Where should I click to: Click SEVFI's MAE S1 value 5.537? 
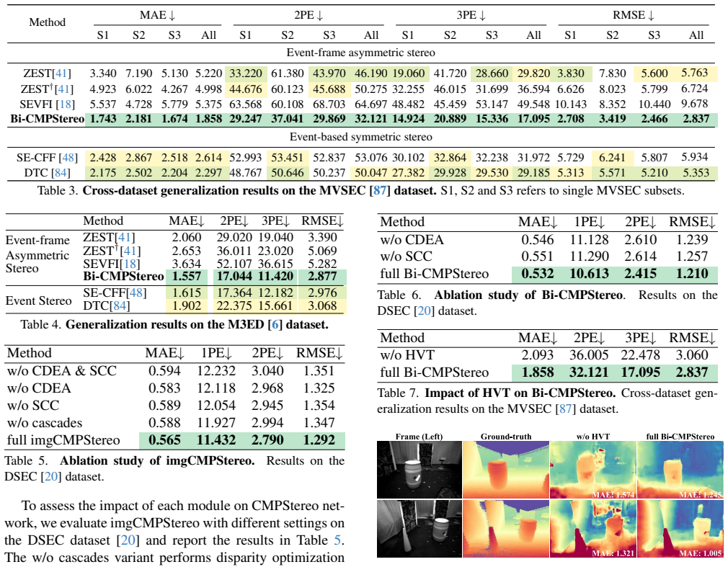(102, 104)
